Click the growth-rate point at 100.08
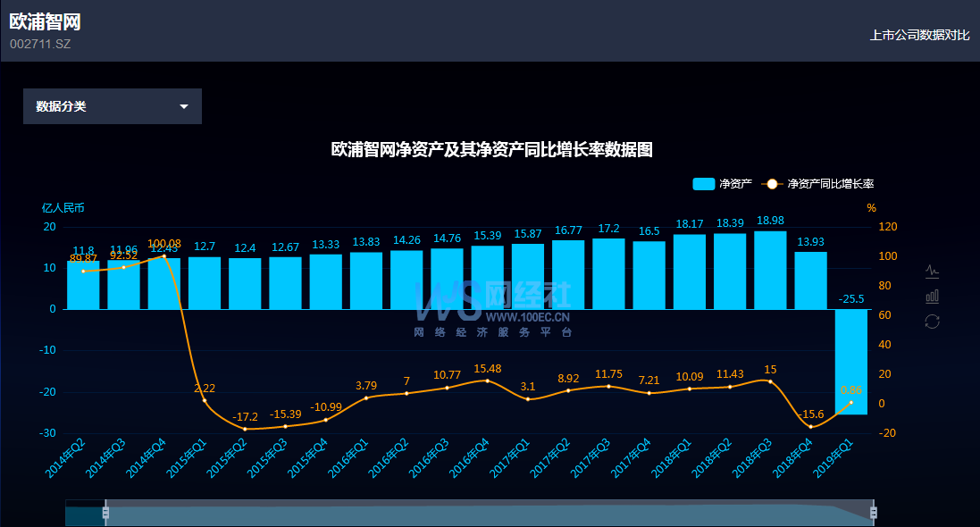This screenshot has height=527, width=980. coord(164,255)
